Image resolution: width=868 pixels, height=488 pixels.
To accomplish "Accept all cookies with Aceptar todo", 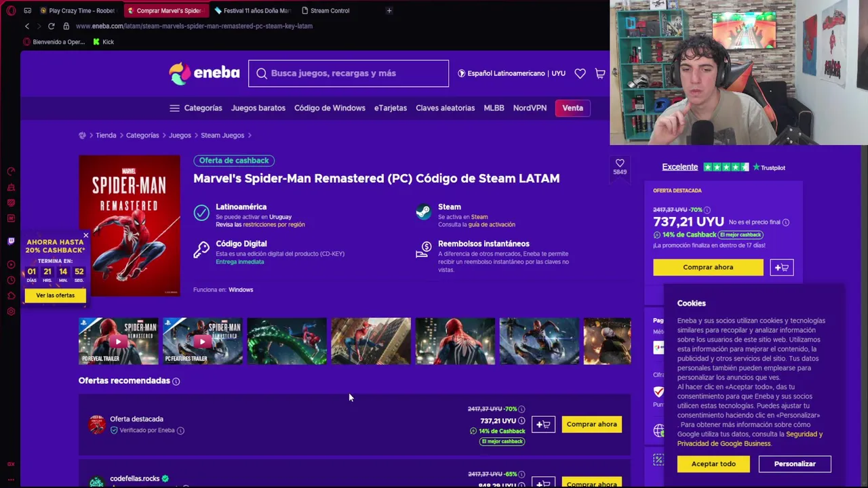I will (713, 464).
